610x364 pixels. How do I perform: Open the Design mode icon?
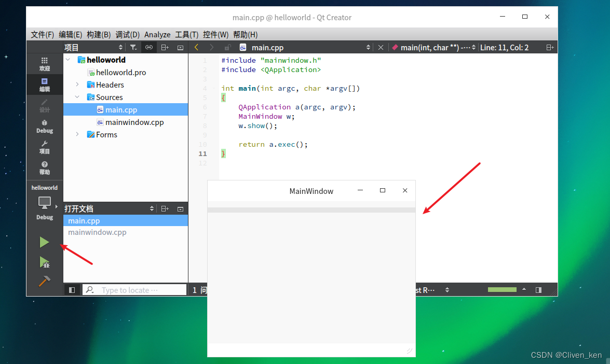[44, 105]
